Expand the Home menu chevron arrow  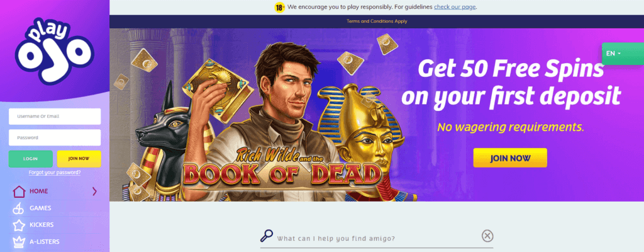tap(94, 191)
